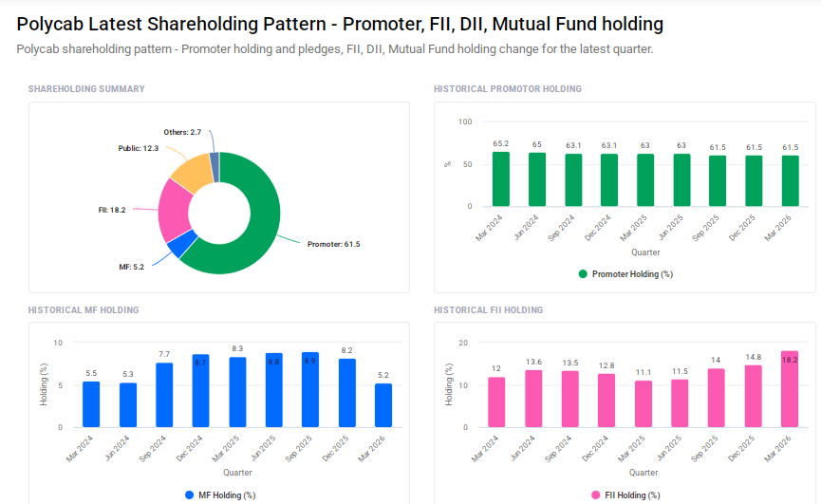This screenshot has width=821, height=504.
Task: Click the 'HISTORICAL MF HOLDING' heading
Action: 84,309
